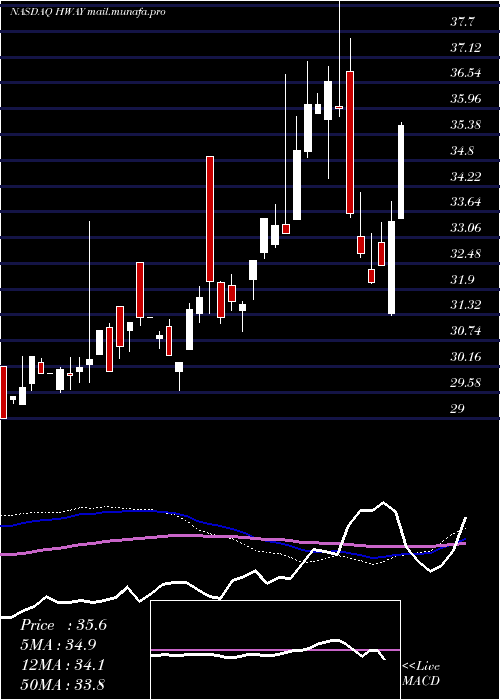Click the NASDAQ HWAY mail.munafa.pro title text
This screenshot has width=500, height=700.
(88, 12)
